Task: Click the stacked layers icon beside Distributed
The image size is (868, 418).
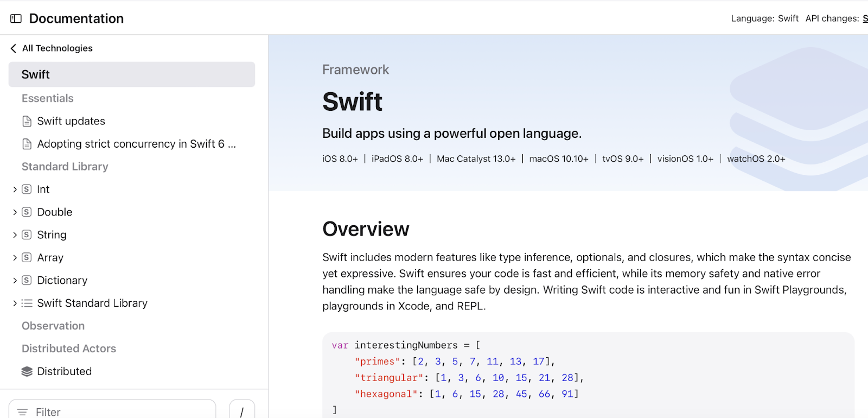Action: [27, 372]
